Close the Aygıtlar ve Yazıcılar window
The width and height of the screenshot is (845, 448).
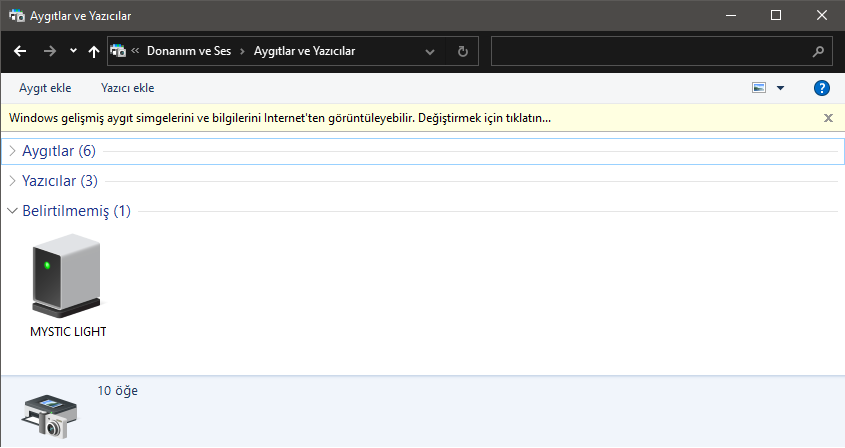click(822, 15)
